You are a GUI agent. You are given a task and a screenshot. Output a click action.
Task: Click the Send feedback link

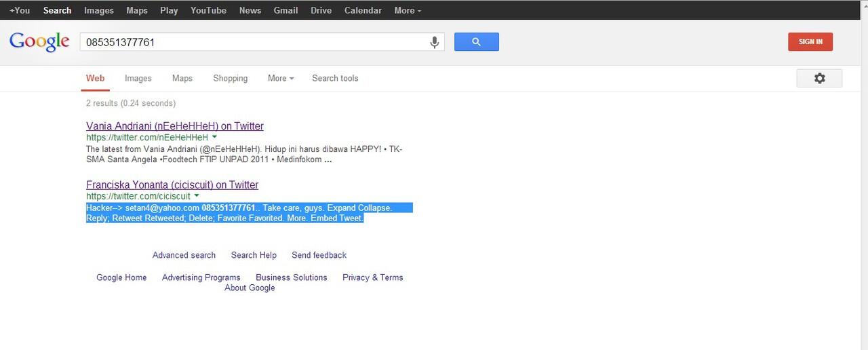point(319,255)
